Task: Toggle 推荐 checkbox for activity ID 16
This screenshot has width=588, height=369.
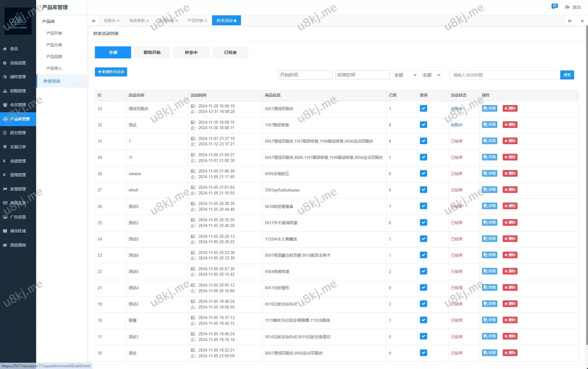Action: pos(423,353)
